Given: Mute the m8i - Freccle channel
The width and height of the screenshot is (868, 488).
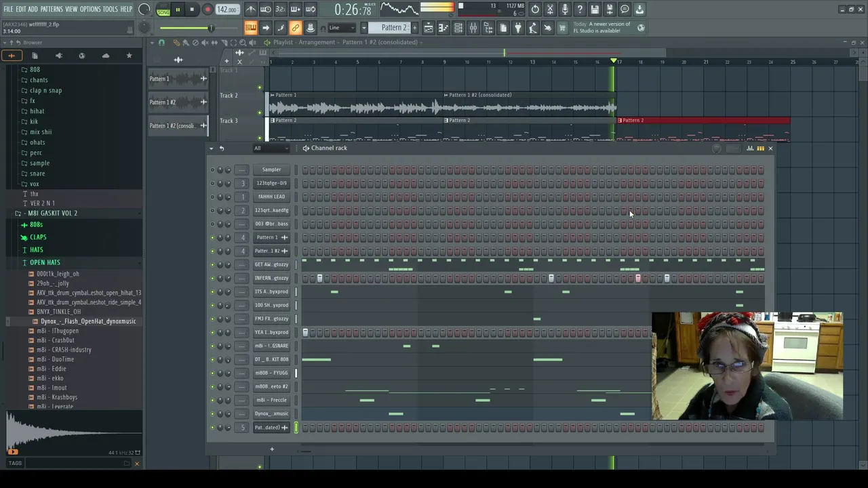Looking at the screenshot, I should point(212,400).
